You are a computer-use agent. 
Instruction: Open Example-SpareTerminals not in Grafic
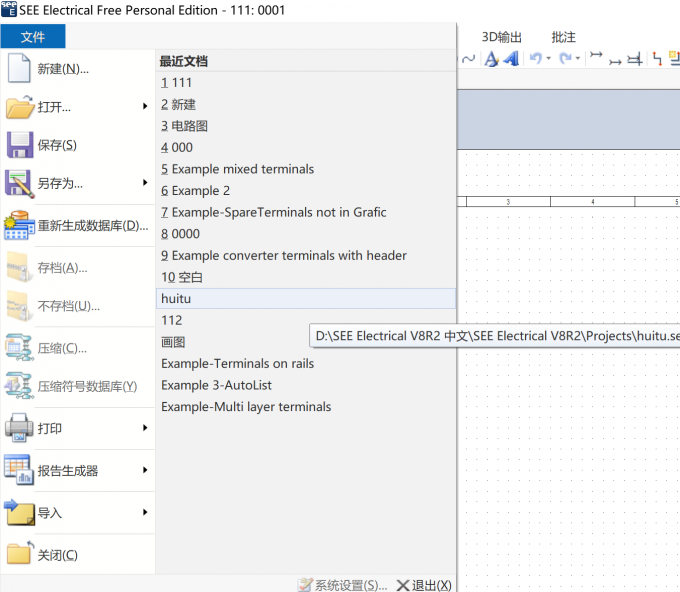pos(306,212)
